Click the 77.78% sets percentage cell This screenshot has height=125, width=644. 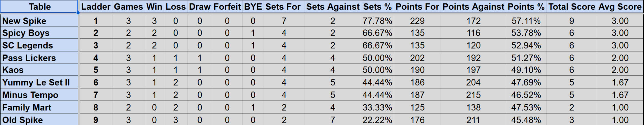(377, 21)
